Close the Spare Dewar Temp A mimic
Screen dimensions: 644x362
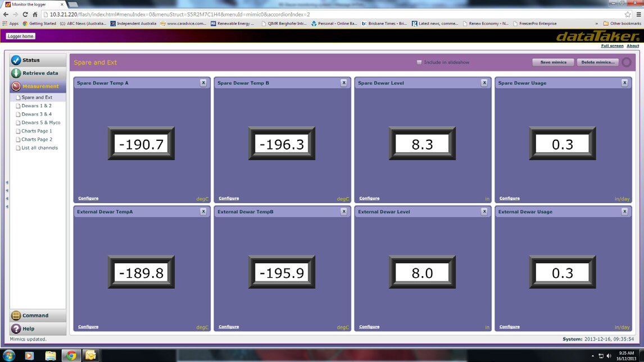203,83
